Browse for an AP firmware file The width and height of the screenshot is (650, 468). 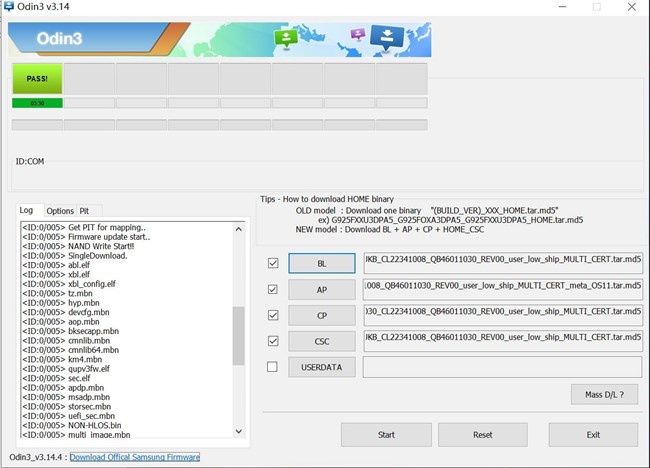[322, 290]
